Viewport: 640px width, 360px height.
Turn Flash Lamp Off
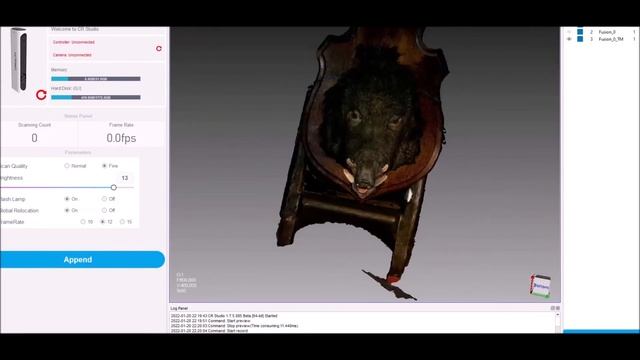click(x=104, y=199)
